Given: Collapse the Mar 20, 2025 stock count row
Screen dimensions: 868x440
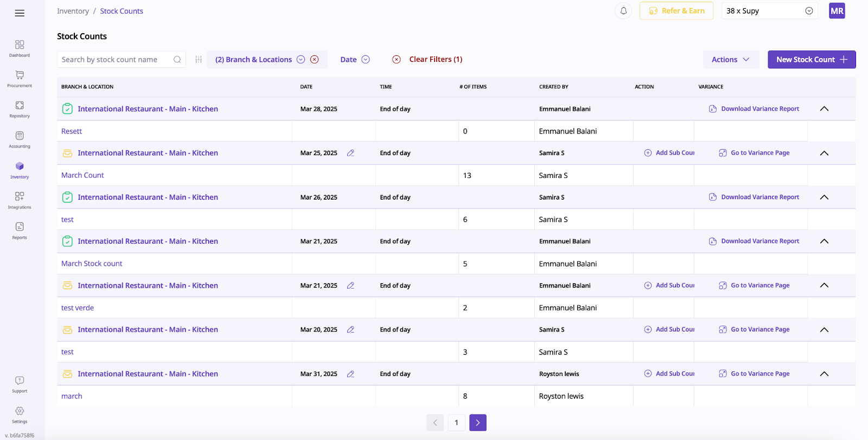Looking at the screenshot, I should [x=824, y=329].
